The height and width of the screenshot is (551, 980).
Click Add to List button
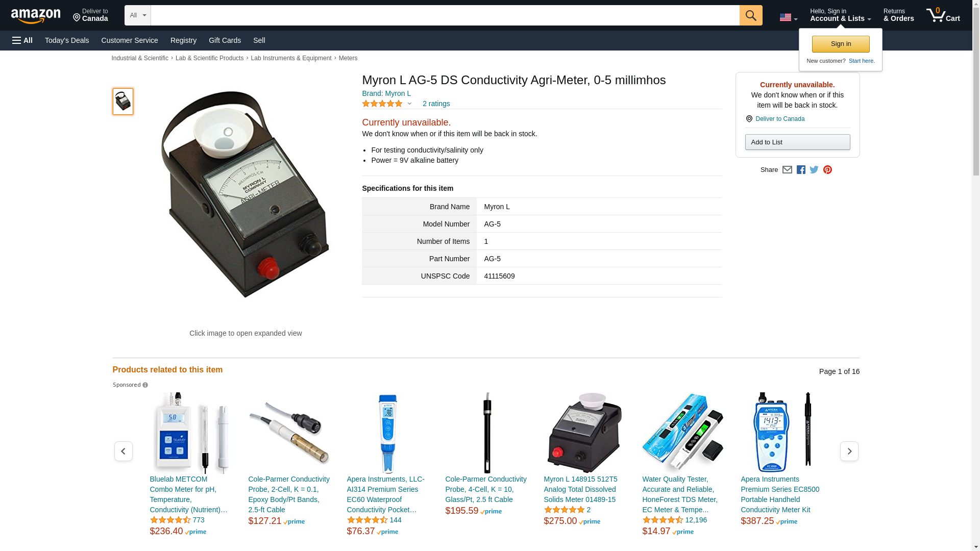tap(797, 142)
